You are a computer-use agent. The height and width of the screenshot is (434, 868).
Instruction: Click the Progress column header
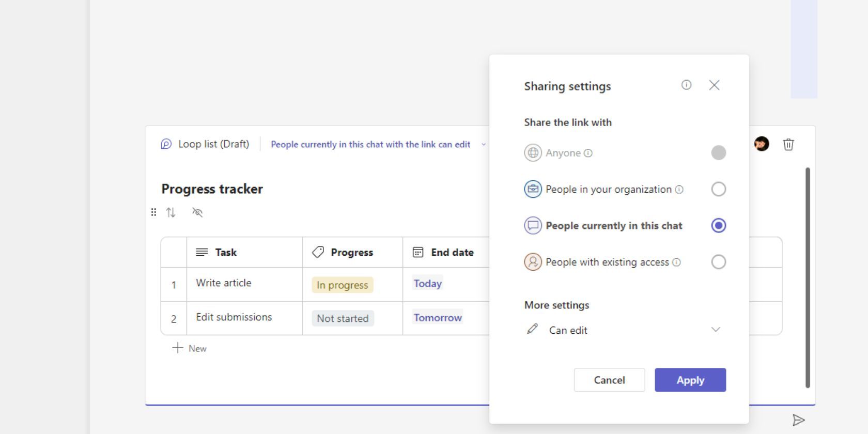click(x=351, y=252)
